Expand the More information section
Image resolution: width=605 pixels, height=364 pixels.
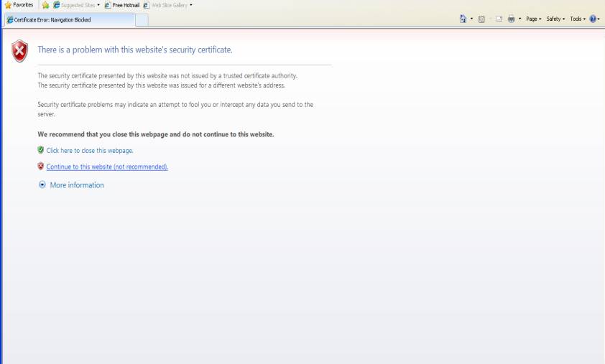71,185
